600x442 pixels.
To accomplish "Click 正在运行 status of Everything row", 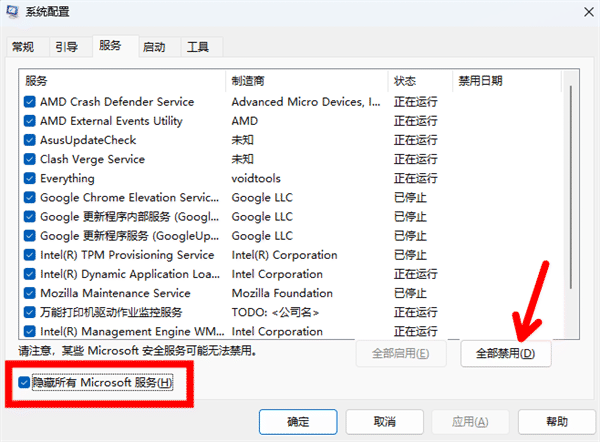I will (416, 178).
